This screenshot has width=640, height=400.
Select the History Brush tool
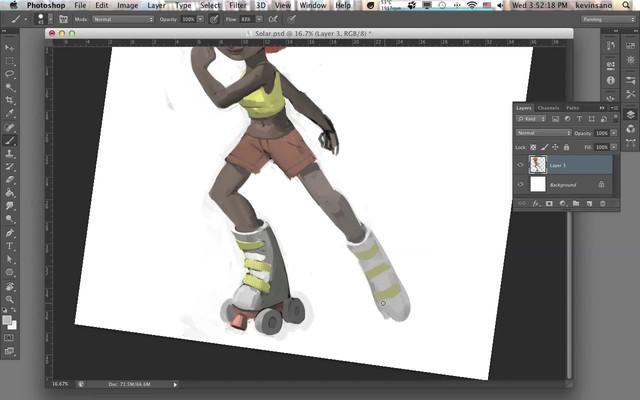tap(9, 167)
